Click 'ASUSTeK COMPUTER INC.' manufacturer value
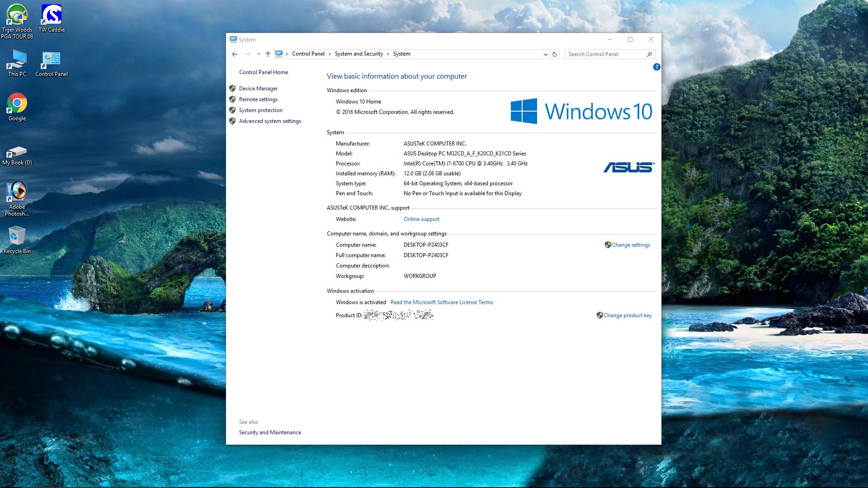 (435, 144)
